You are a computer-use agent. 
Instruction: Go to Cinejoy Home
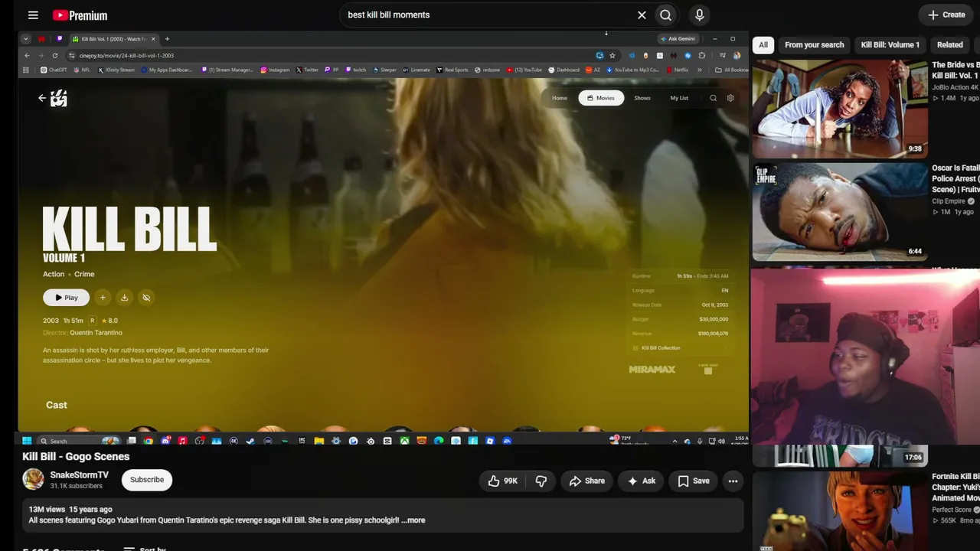(x=560, y=98)
